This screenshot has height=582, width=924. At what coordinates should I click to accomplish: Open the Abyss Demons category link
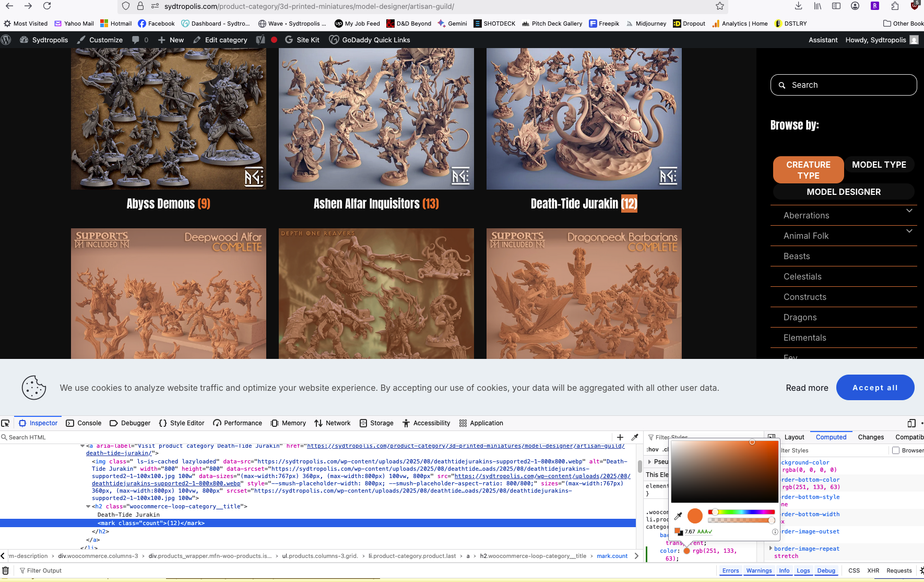tap(168, 204)
